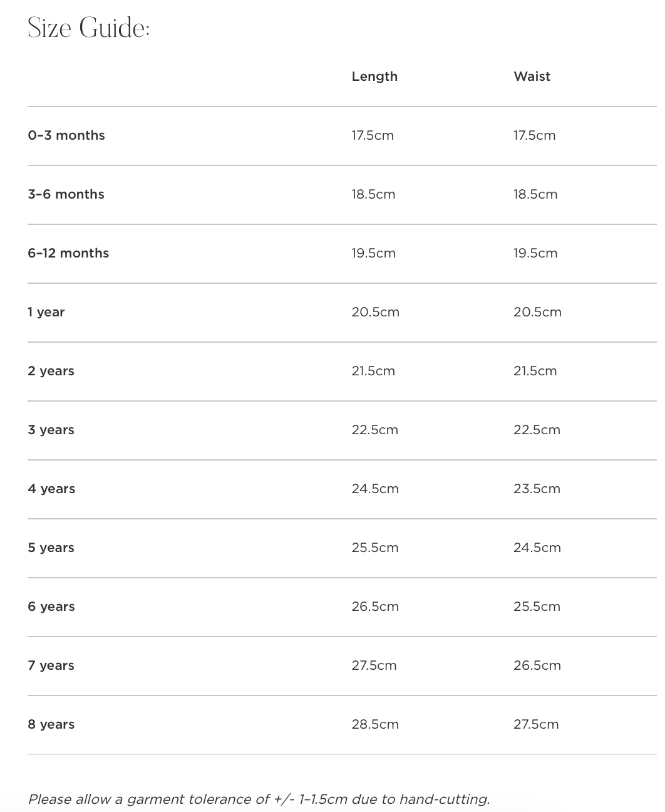Click the Size Guide heading
This screenshot has height=812, width=665.
(88, 28)
